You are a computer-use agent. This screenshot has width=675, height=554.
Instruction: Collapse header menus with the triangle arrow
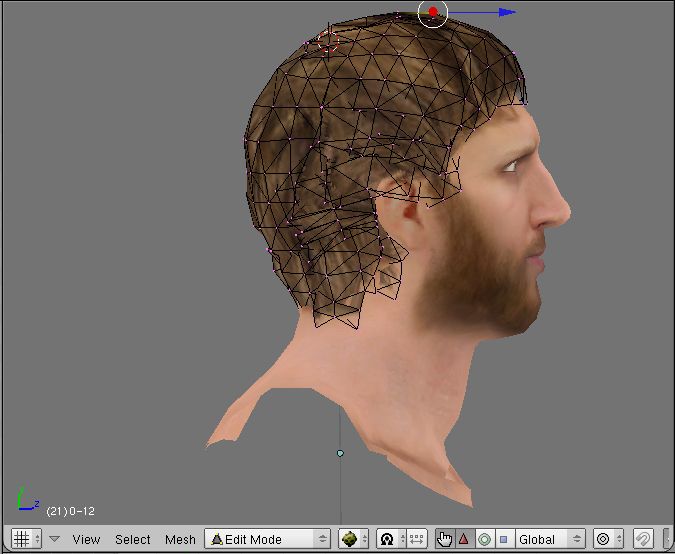(x=55, y=539)
